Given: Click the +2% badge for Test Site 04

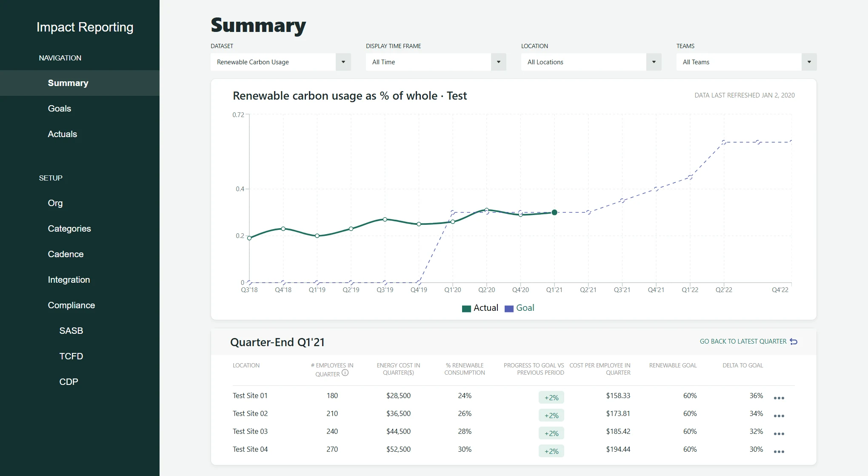Looking at the screenshot, I should coord(551,451).
